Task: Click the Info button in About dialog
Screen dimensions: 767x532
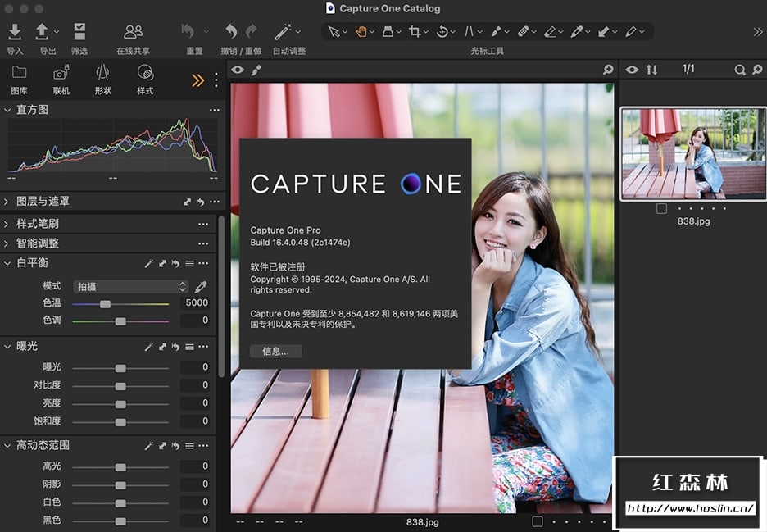Action: (x=275, y=351)
